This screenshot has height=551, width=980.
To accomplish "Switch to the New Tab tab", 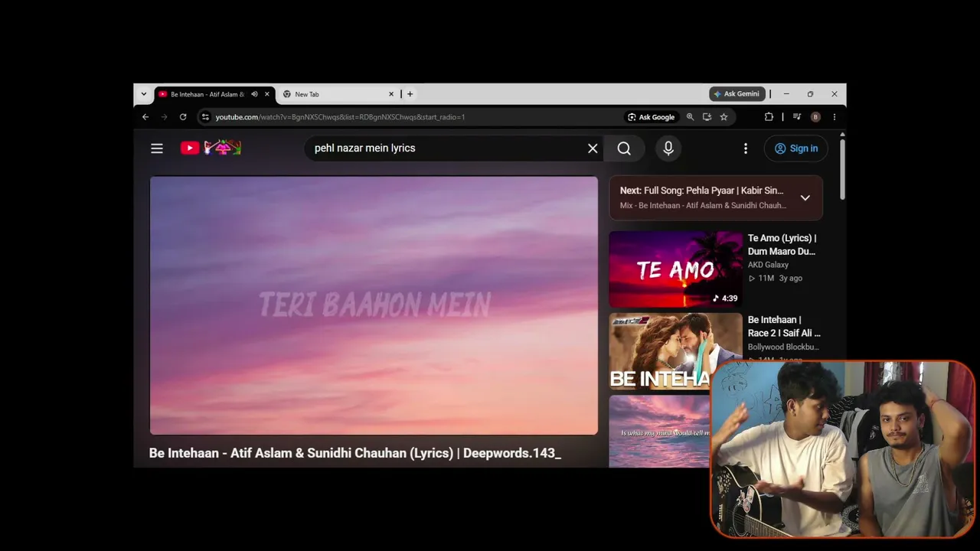I will pos(338,94).
